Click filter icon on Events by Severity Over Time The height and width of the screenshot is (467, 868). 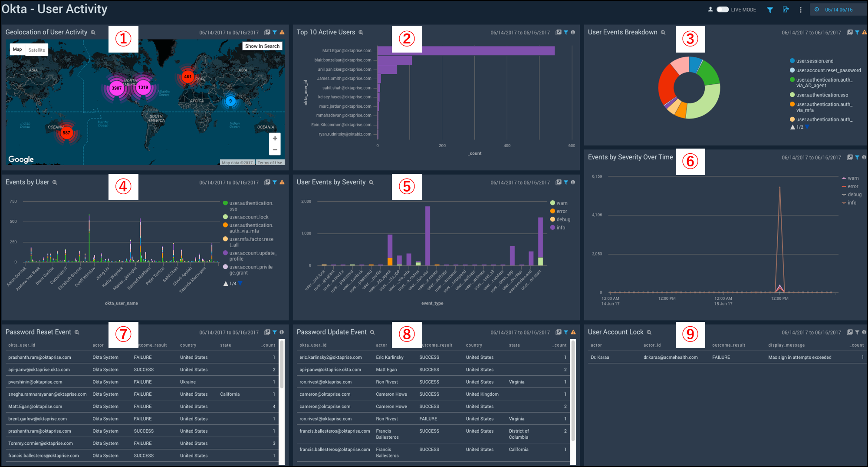tap(857, 158)
